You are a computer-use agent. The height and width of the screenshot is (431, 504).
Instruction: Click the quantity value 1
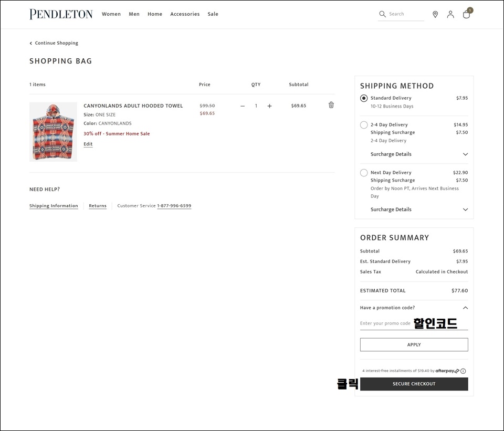(256, 106)
